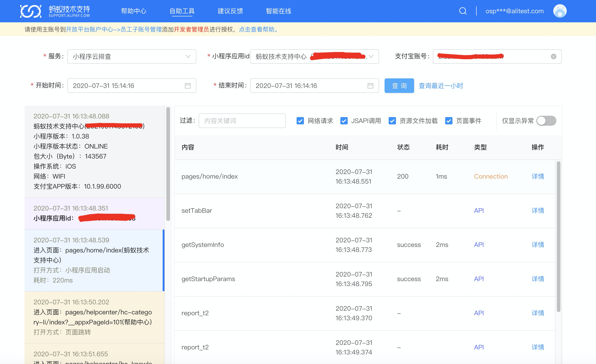This screenshot has height=364, width=596.
Task: Click the 时间 column header
Action: click(x=342, y=147)
